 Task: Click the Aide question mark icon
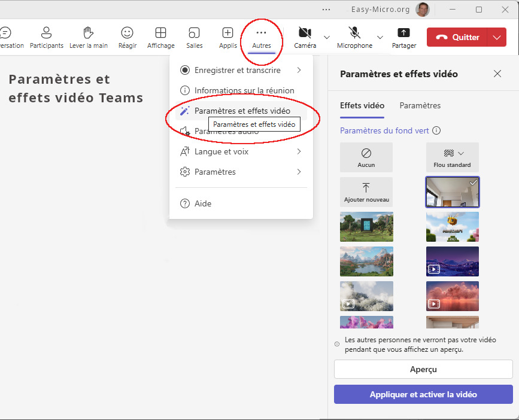pos(185,203)
